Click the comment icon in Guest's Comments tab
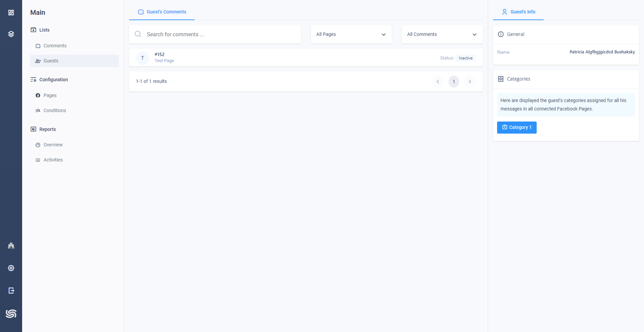 (141, 12)
